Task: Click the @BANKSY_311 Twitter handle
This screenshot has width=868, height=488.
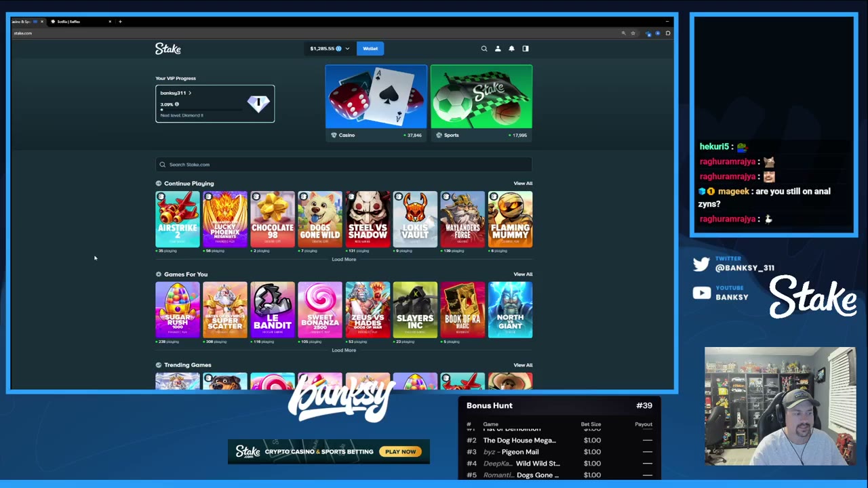Action: click(745, 268)
